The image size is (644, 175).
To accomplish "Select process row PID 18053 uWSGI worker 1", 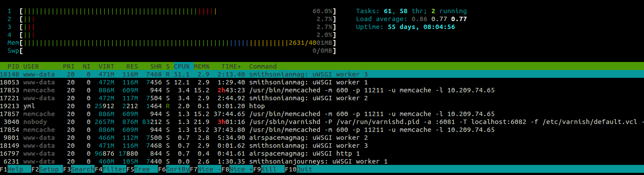I will point(322,82).
